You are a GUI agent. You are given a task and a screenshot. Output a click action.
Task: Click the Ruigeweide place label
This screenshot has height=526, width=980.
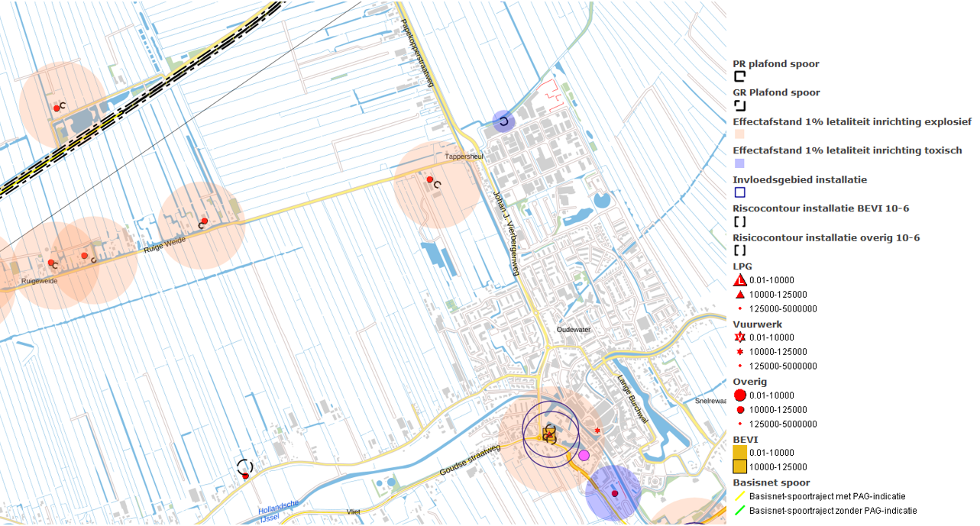pyautogui.click(x=40, y=281)
